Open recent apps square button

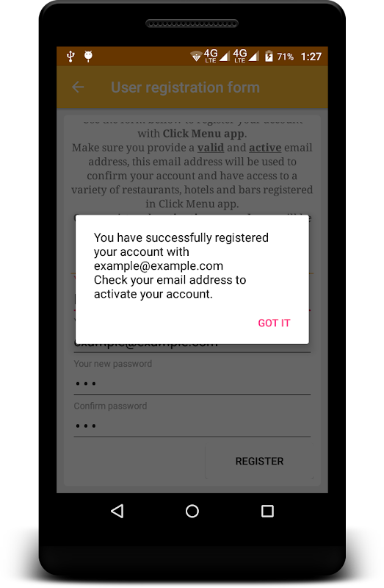click(267, 511)
